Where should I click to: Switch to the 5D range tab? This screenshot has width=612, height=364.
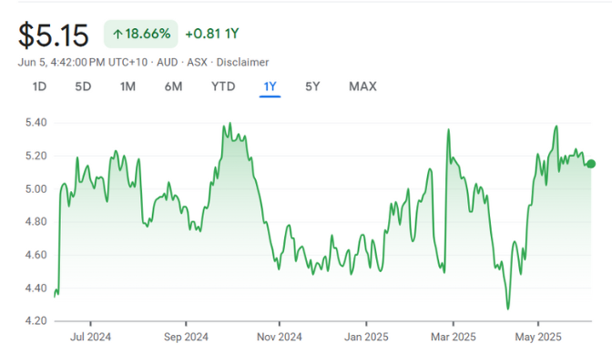click(83, 86)
